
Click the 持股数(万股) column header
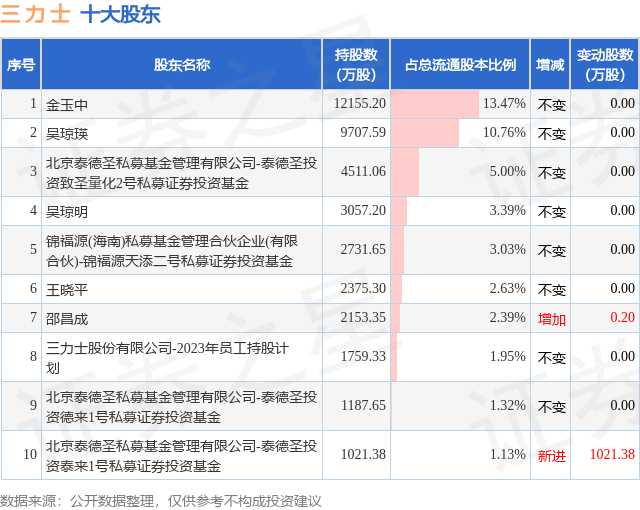tap(356, 64)
